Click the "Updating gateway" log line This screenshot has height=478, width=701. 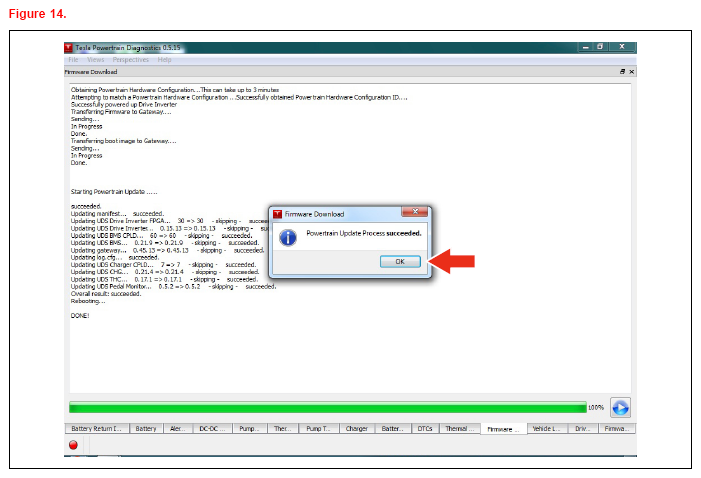(x=168, y=250)
